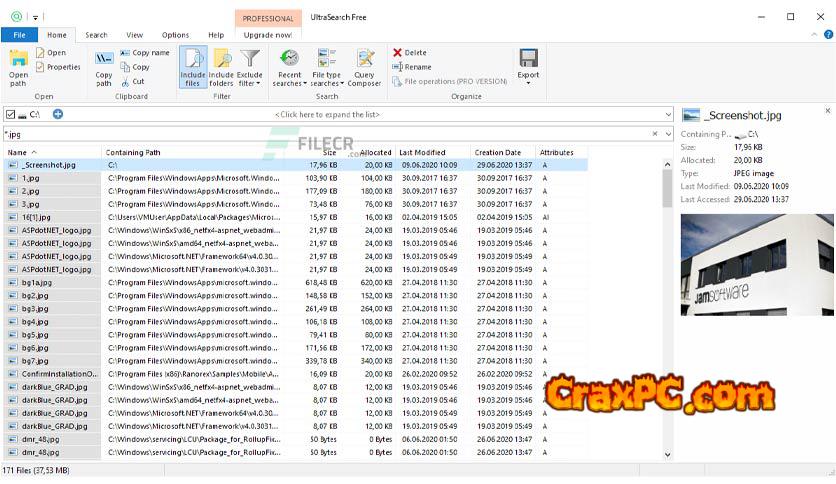The width and height of the screenshot is (836, 484).
Task: Click the *.jpg search pattern field
Action: (328, 134)
